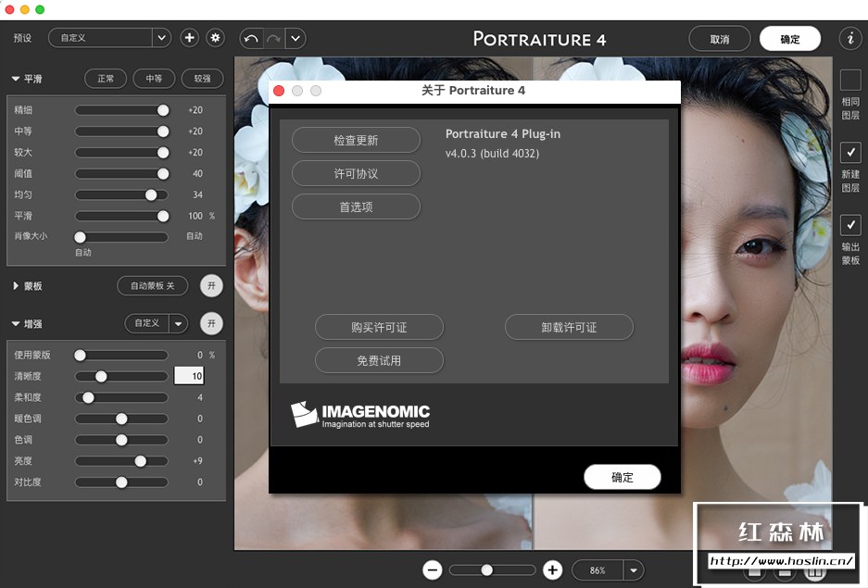Screen dimensions: 868x588
Task: Open the info about button
Action: [x=850, y=38]
